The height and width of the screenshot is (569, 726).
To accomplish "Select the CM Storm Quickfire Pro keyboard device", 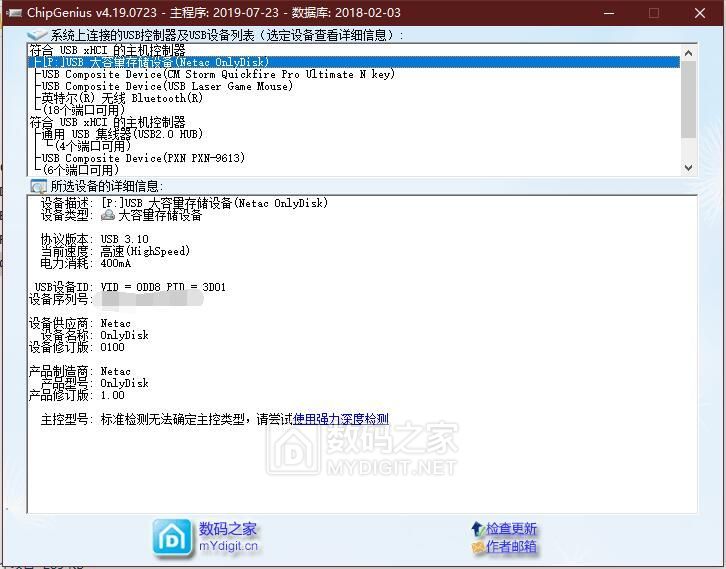I will pos(218,74).
